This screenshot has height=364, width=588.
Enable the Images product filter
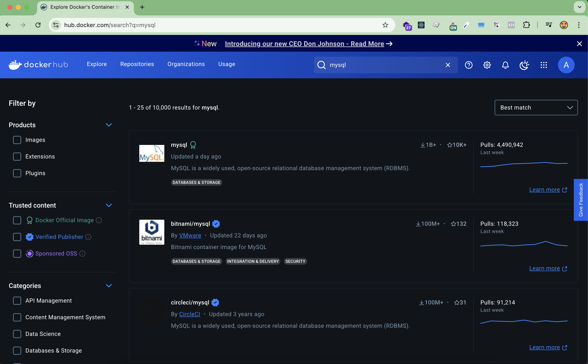17,140
